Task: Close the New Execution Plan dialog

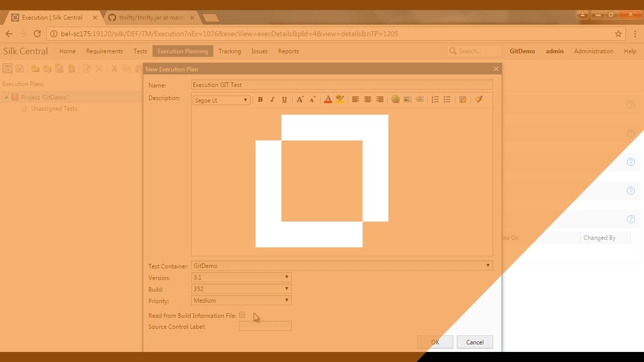Action: pos(496,69)
